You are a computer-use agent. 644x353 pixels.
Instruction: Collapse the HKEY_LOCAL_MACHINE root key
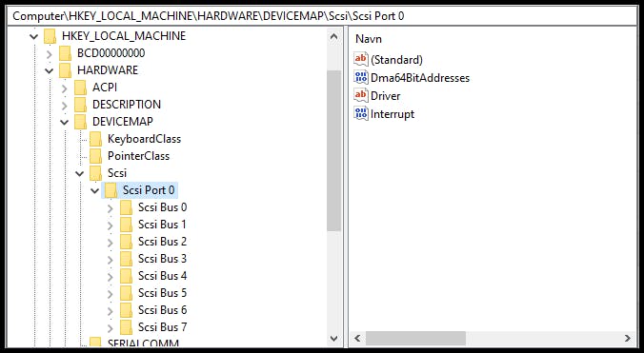34,36
